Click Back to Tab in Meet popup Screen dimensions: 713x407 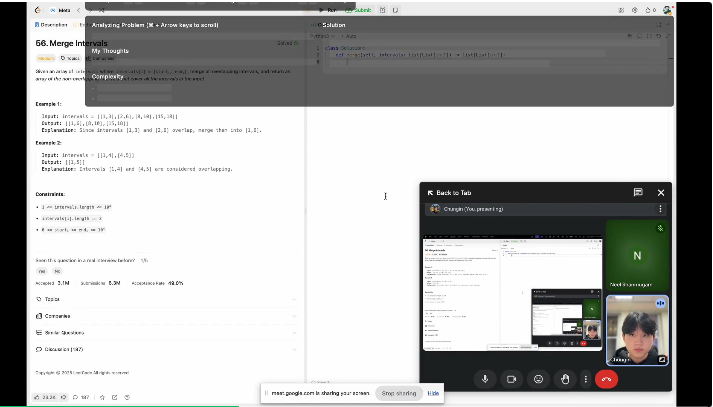click(449, 192)
